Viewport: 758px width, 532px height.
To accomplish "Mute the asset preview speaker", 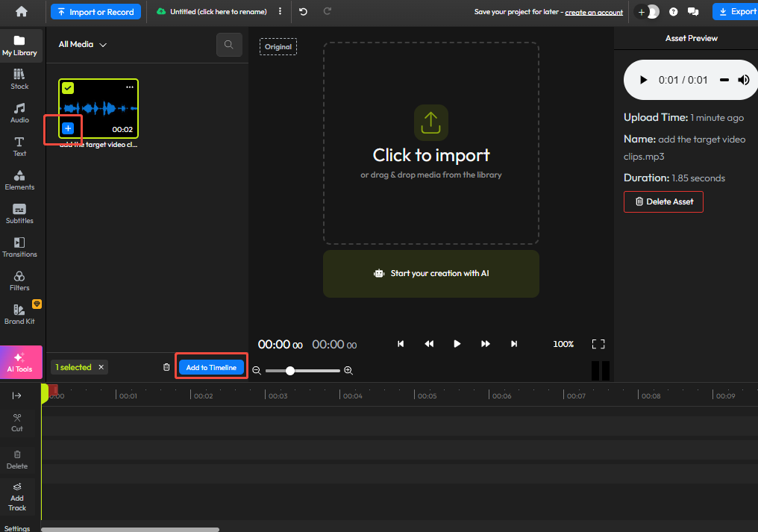I will tap(744, 80).
